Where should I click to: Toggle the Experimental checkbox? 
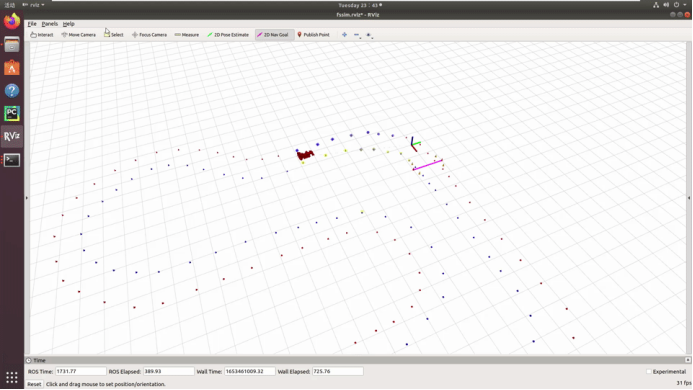click(649, 371)
